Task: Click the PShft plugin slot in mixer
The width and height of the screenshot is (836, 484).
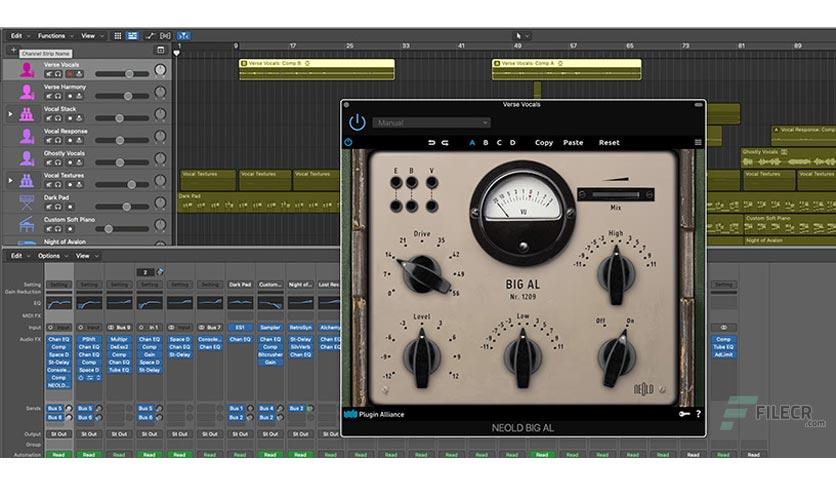Action: [89, 339]
